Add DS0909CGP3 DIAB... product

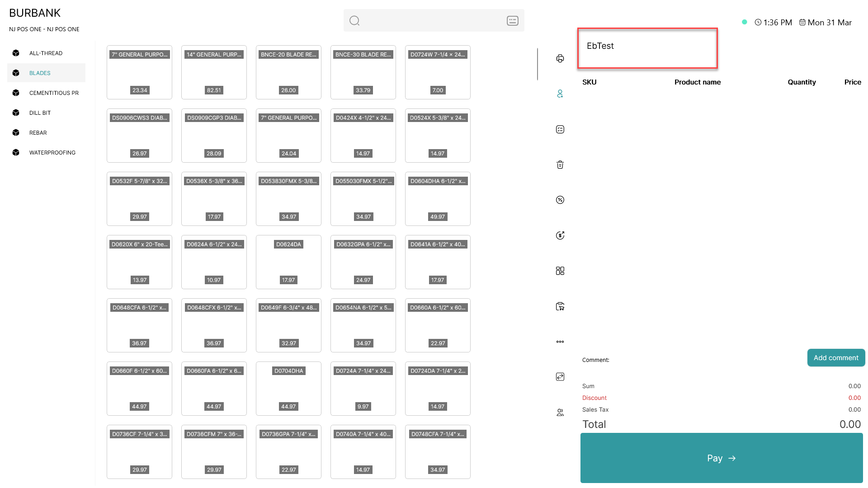click(x=214, y=136)
